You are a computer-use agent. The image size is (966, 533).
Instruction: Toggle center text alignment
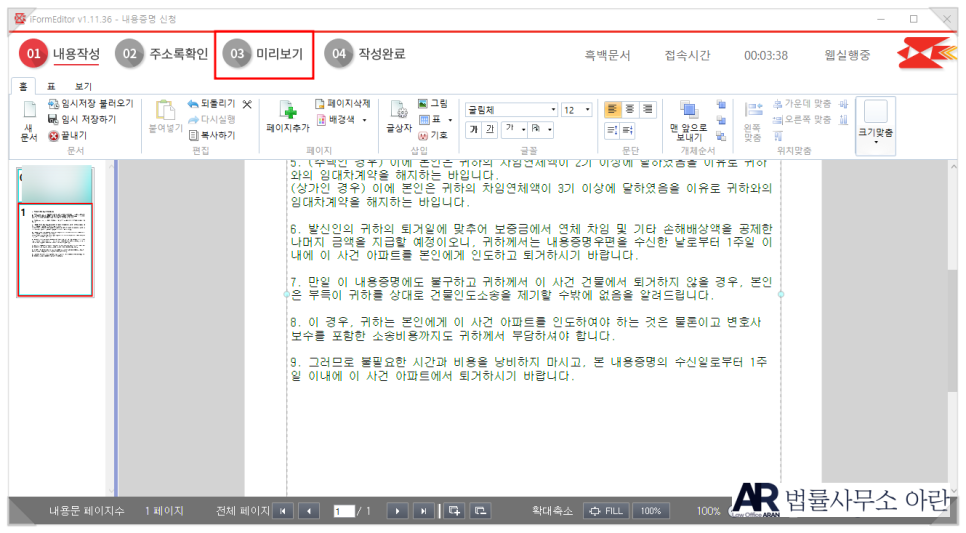click(630, 109)
